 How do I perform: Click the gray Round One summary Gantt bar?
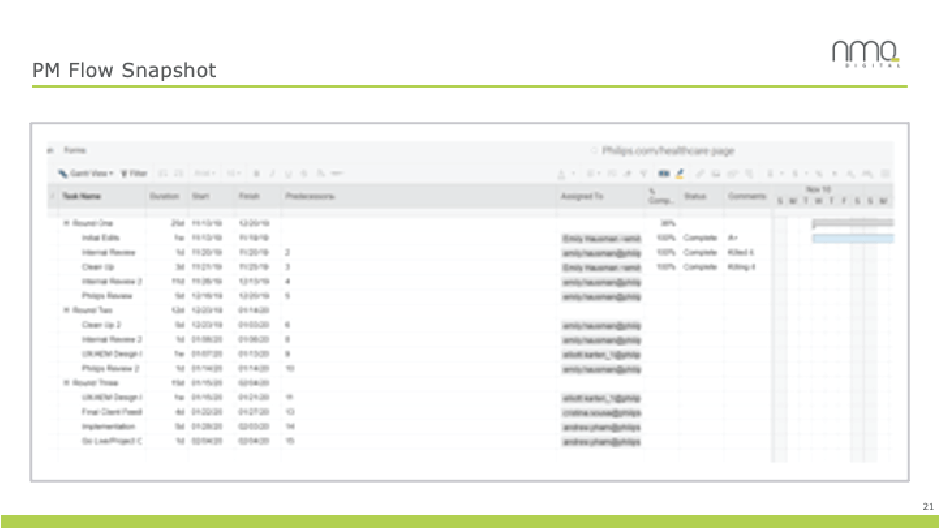[x=852, y=223]
